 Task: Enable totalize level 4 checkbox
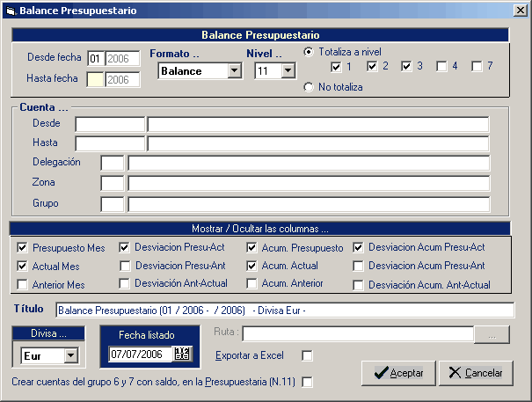click(441, 66)
